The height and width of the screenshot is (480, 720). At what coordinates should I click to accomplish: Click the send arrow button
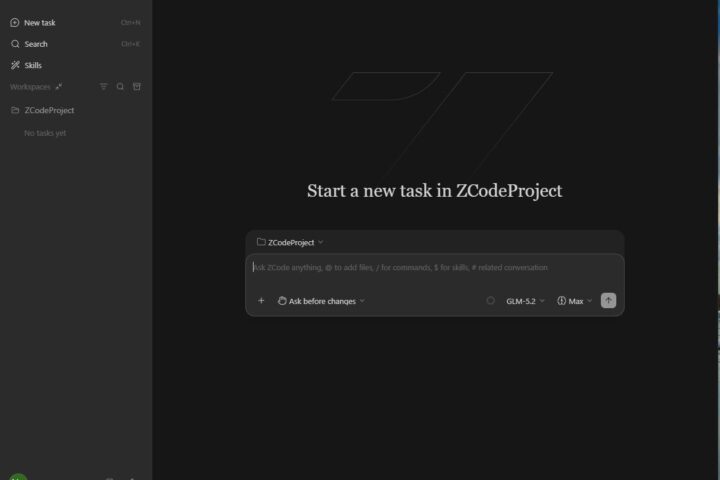coord(608,301)
